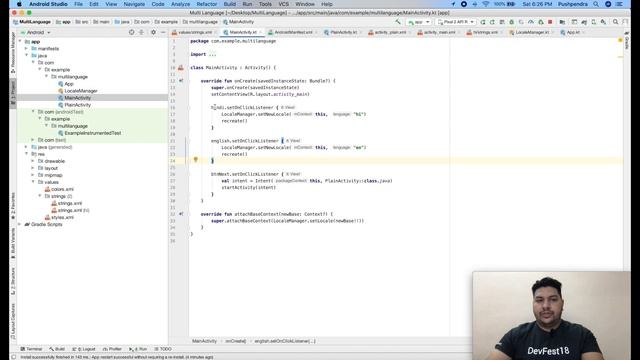Collapse the multilanguage package under example

click(x=46, y=77)
